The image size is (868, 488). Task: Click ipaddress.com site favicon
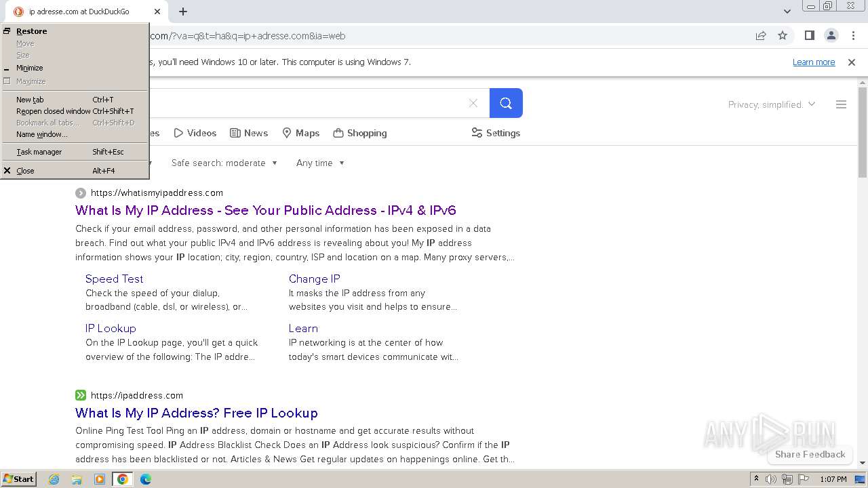pos(81,395)
